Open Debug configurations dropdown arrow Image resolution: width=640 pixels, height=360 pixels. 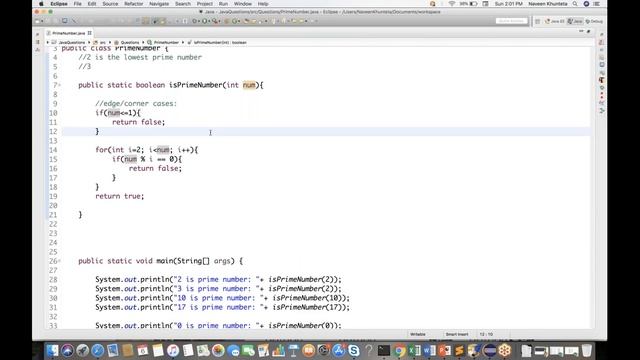click(199, 21)
